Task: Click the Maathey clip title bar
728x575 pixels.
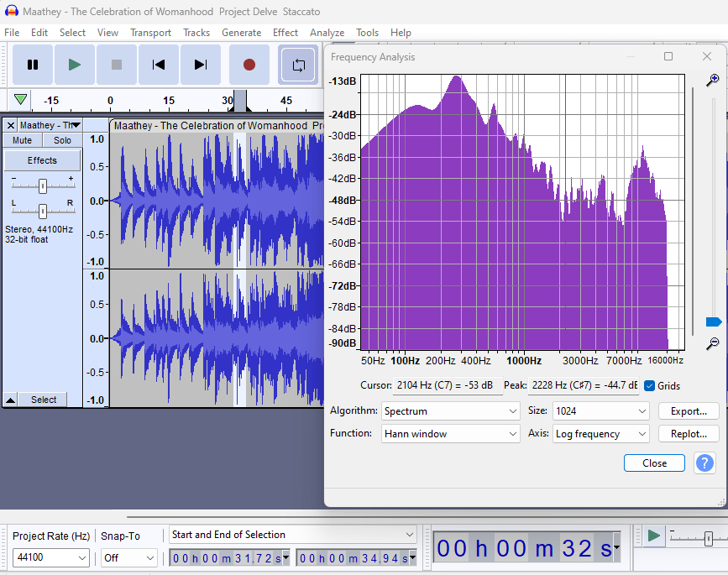Action: (217, 125)
